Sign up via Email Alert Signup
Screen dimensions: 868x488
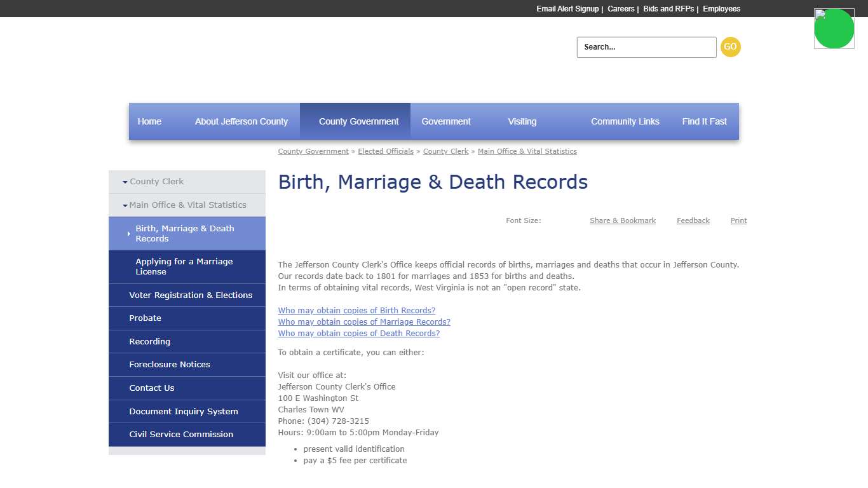(567, 9)
